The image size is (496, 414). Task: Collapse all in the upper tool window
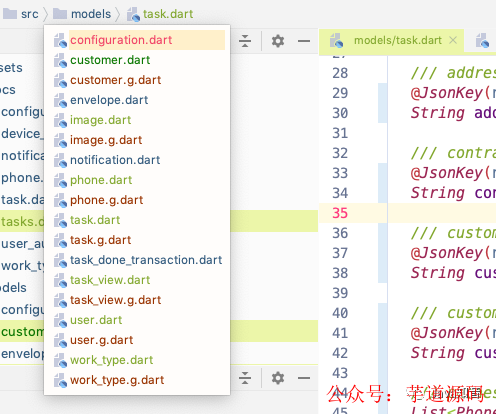click(x=245, y=41)
